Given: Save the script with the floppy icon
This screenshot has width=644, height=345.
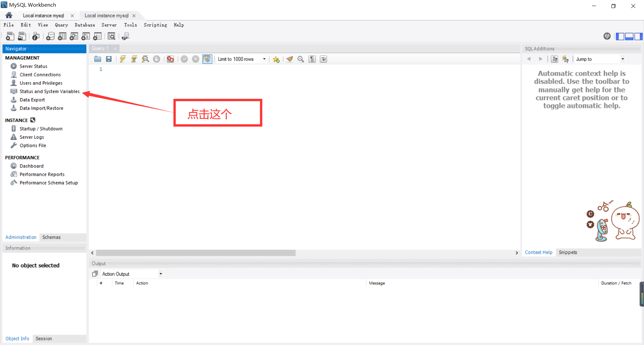Looking at the screenshot, I should 109,59.
